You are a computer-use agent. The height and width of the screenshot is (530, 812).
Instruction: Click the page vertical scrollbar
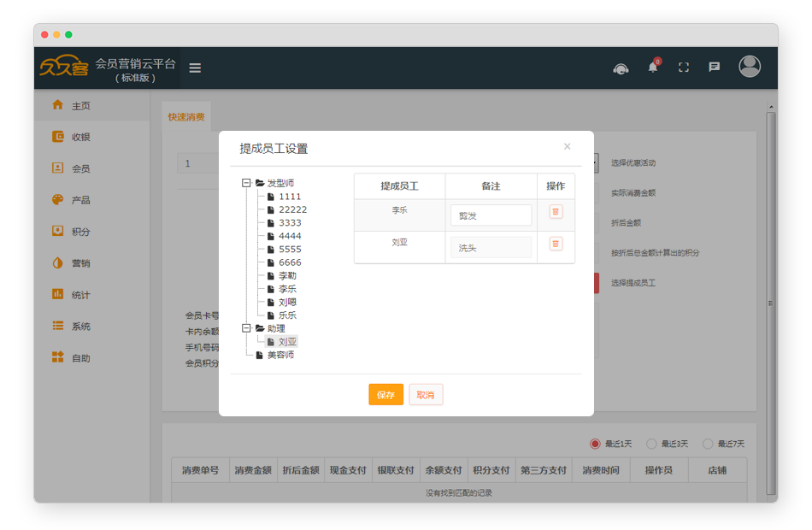pos(770,303)
